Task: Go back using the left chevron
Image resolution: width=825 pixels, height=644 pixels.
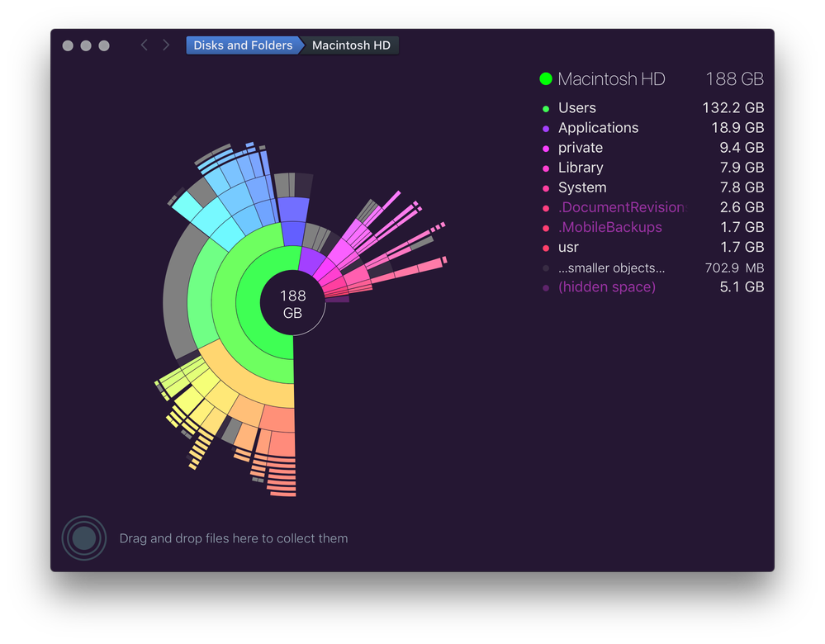Action: (x=145, y=45)
